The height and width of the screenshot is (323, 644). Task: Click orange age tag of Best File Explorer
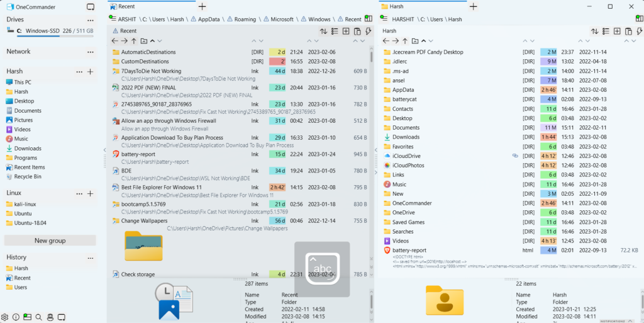[277, 188]
